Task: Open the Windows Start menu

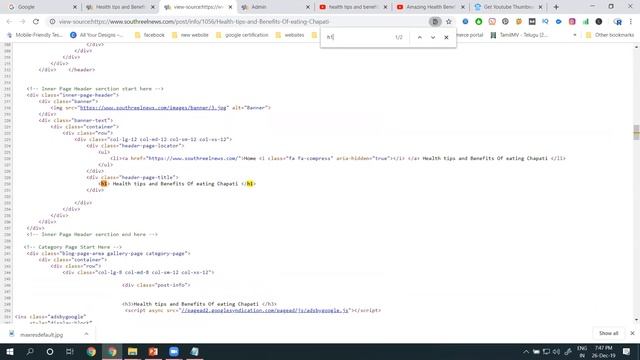Action: [10, 351]
